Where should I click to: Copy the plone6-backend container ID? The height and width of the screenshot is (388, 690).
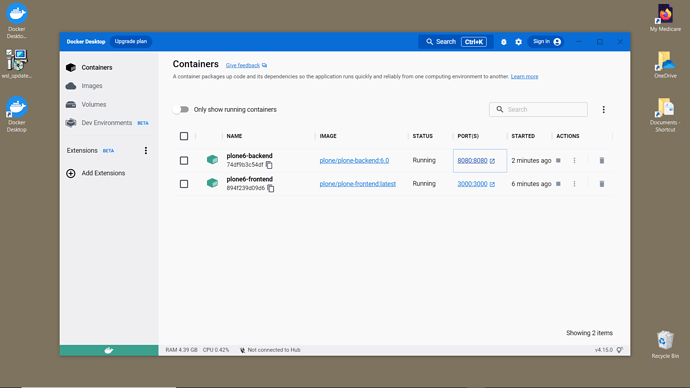269,165
